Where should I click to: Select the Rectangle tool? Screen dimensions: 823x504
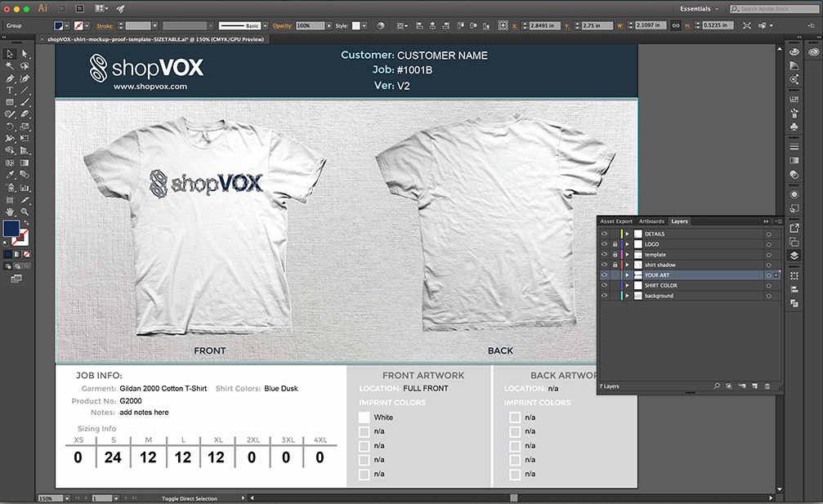tap(10, 102)
